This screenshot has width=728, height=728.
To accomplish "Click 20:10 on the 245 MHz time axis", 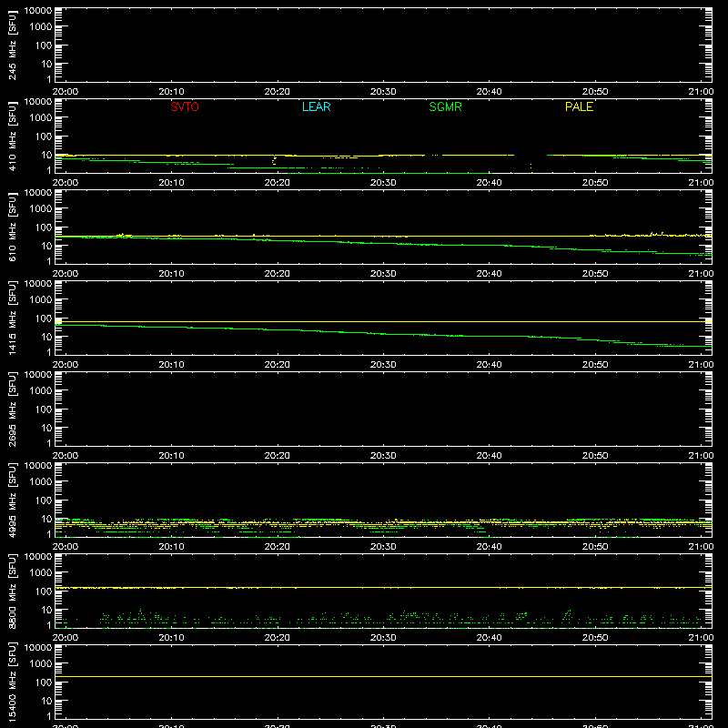I will coord(171,92).
